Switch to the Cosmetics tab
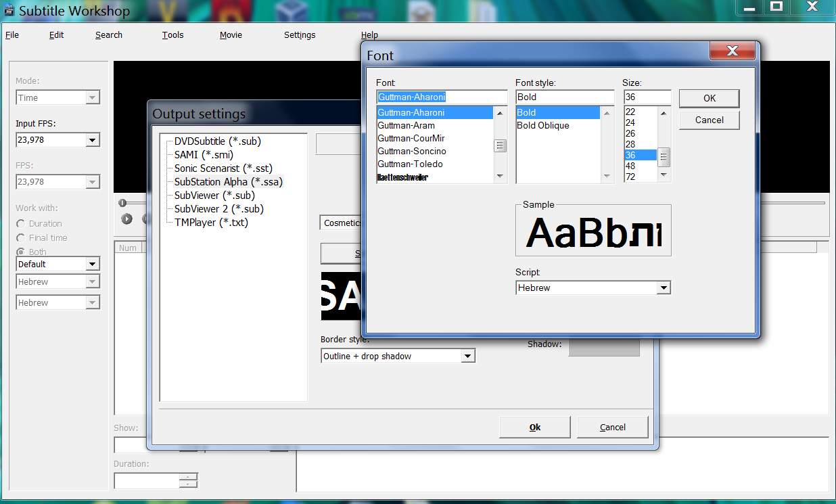The image size is (836, 504). [342, 223]
